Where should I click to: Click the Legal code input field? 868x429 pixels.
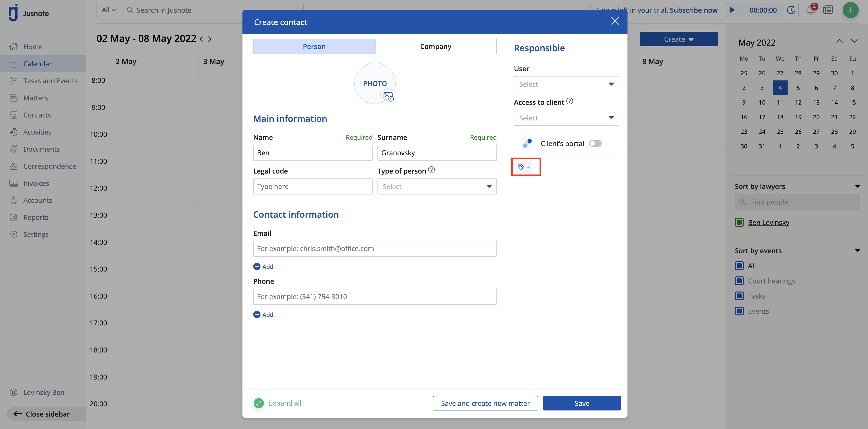click(313, 186)
